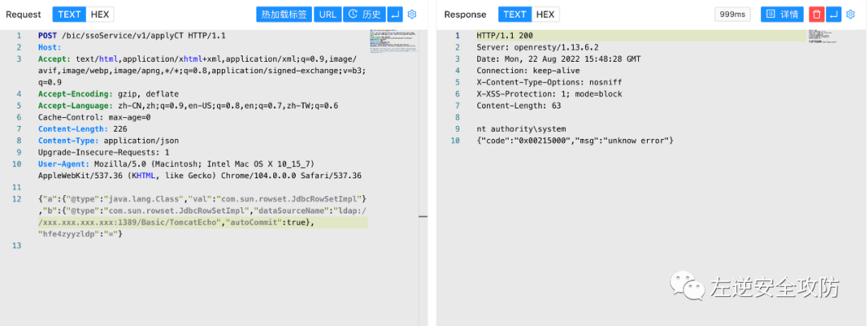Click Content-Length: 63 response line
Screen dimensions: 868x326
point(518,106)
